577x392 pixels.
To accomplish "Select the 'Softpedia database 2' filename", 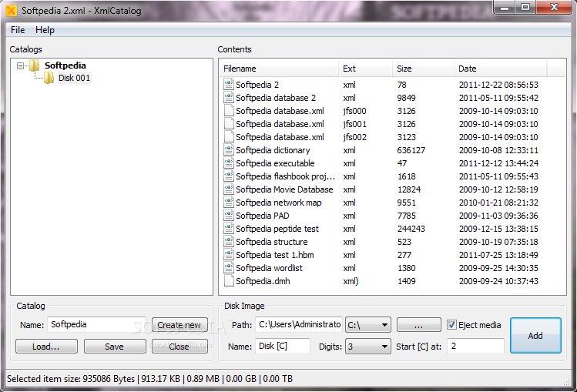I will pyautogui.click(x=276, y=98).
